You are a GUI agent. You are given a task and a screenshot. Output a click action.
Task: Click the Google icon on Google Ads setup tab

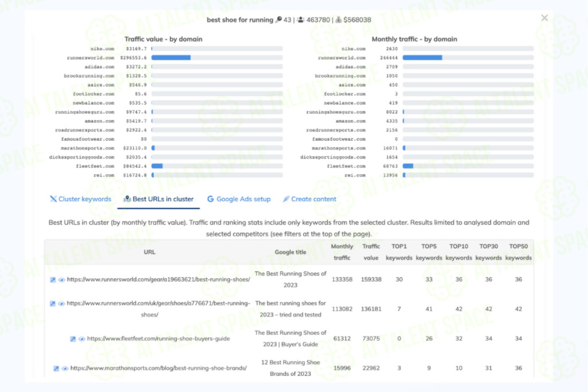[211, 199]
